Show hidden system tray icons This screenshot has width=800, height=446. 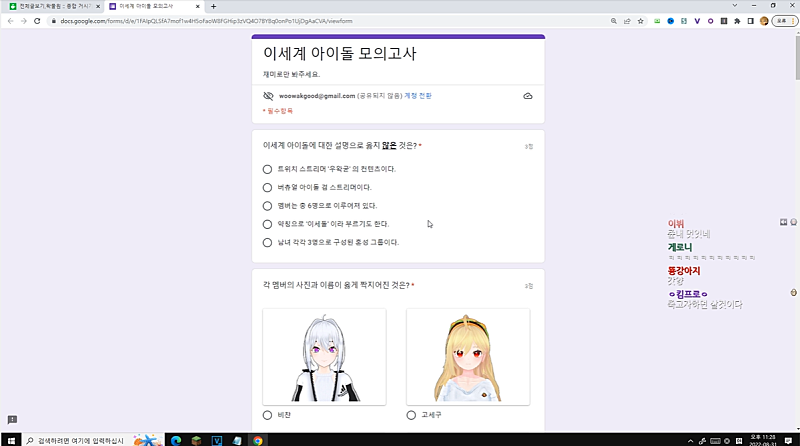coord(690,441)
